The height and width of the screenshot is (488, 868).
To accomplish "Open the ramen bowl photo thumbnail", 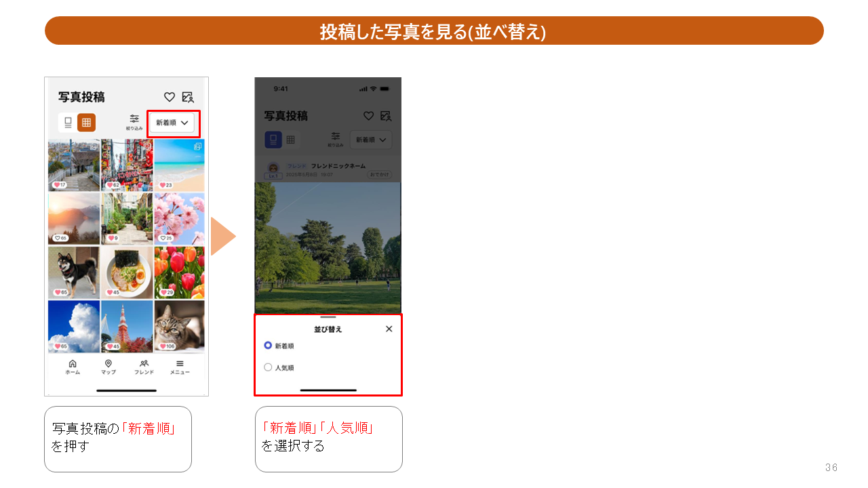I will click(127, 272).
